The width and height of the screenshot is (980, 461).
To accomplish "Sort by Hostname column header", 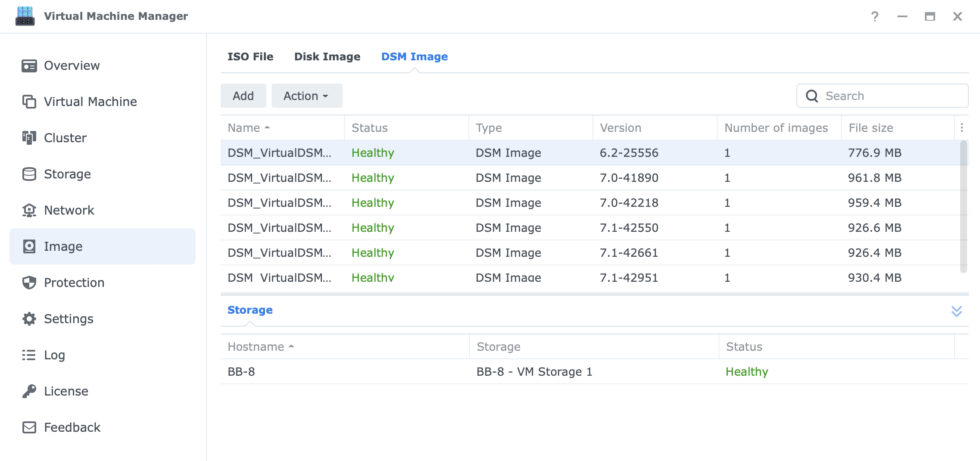I will 345,347.
